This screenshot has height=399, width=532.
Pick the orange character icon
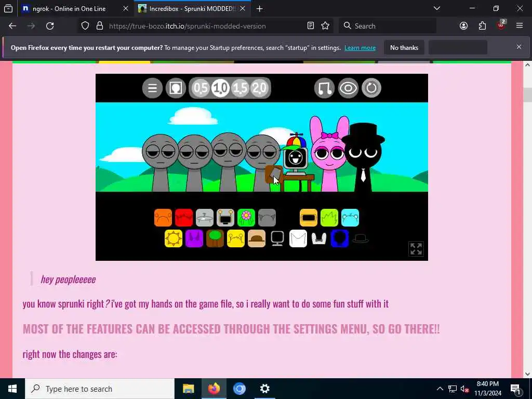pyautogui.click(x=163, y=218)
